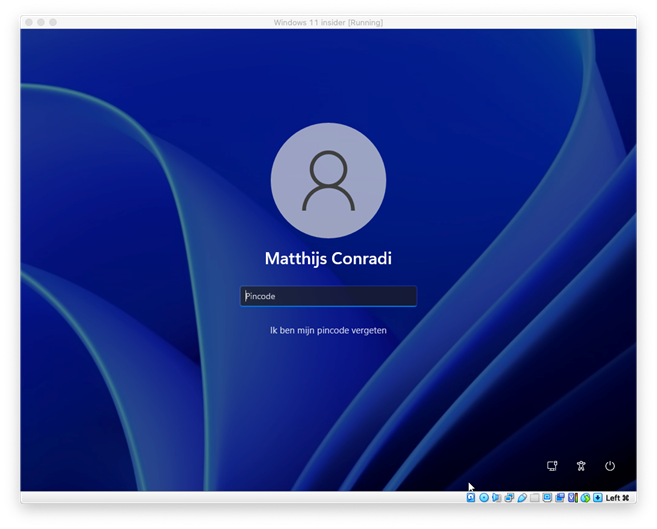Viewport: 657px width, 529px height.
Task: Click the VirtualBox audio speaker icon
Action: [x=497, y=498]
